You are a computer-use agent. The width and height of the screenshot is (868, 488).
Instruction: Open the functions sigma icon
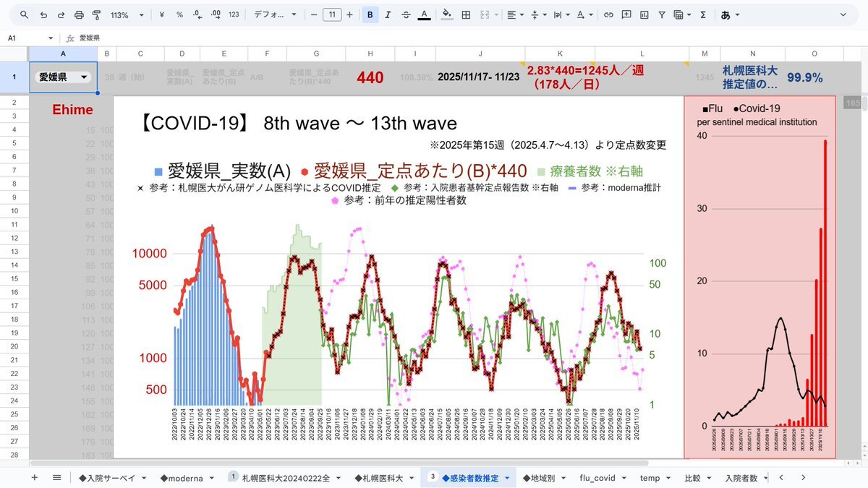coord(702,14)
